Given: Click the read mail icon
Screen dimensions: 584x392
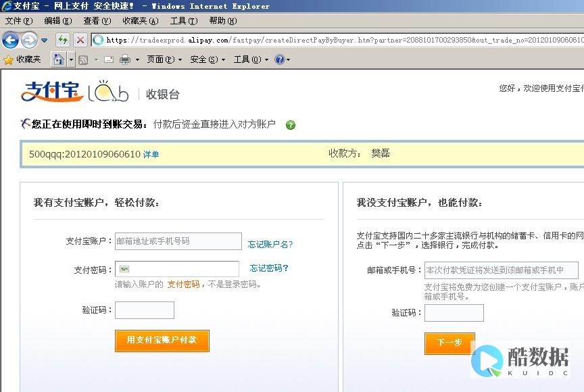Looking at the screenshot, I should [x=109, y=59].
